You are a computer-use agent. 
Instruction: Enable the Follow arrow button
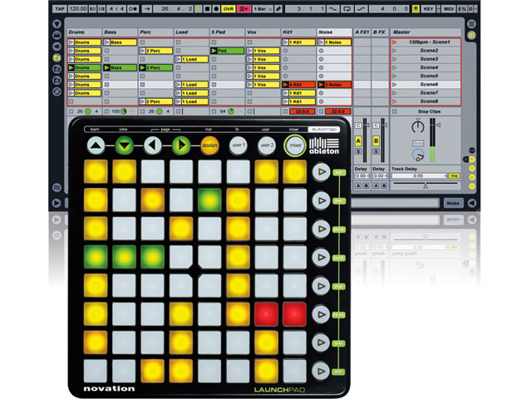click(147, 9)
